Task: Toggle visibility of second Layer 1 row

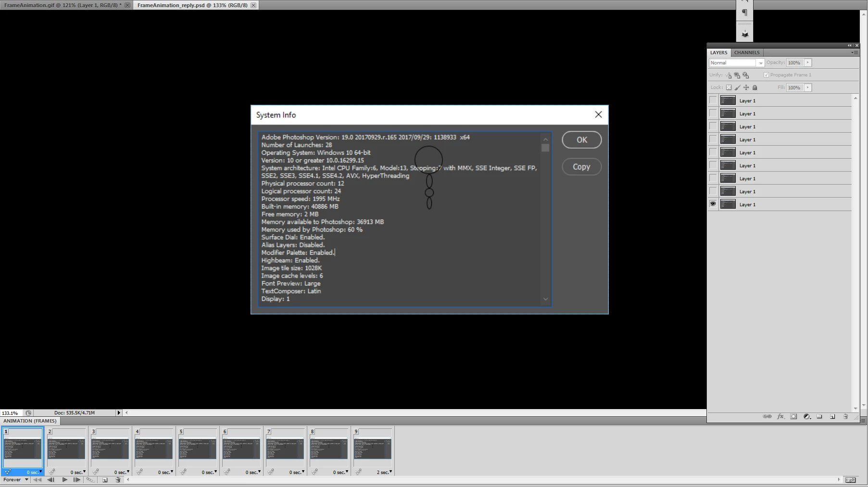Action: tap(713, 113)
